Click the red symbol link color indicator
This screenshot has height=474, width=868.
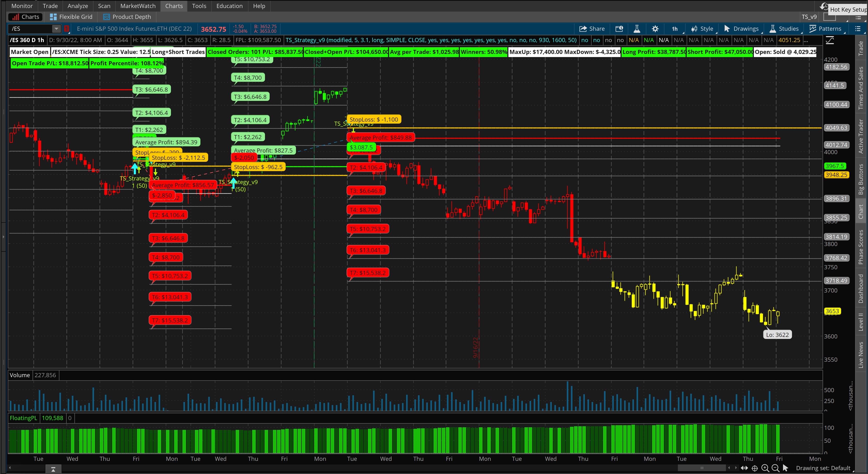[x=67, y=29]
